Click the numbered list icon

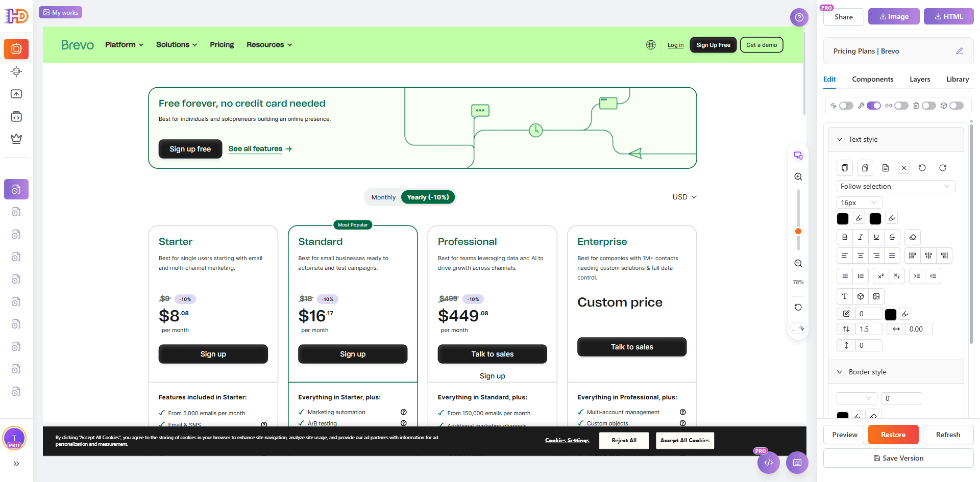tap(861, 276)
